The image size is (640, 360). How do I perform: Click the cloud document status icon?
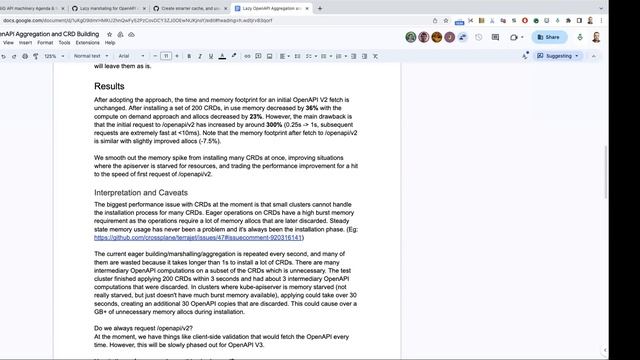(131, 35)
